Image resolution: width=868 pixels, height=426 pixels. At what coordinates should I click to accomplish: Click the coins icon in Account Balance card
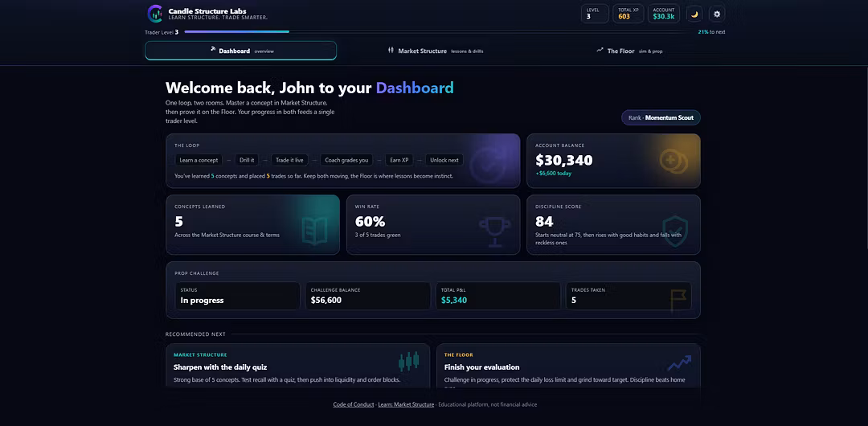tap(674, 161)
